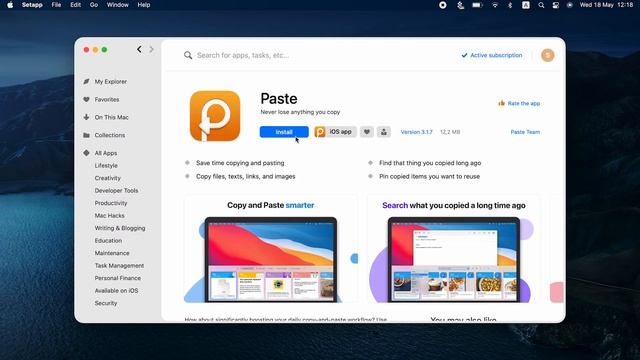This screenshot has height=360, width=640.
Task: Select the Maintenance category
Action: (112, 253)
